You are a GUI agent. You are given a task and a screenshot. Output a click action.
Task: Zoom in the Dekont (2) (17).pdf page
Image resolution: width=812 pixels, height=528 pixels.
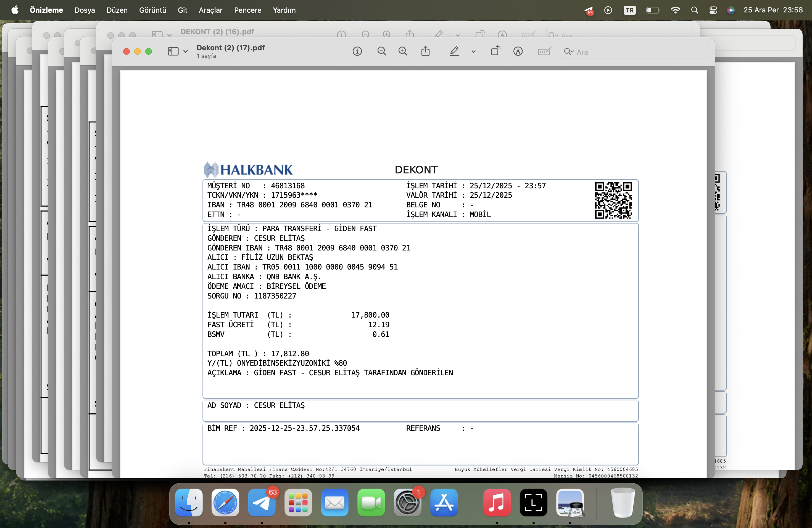(403, 52)
